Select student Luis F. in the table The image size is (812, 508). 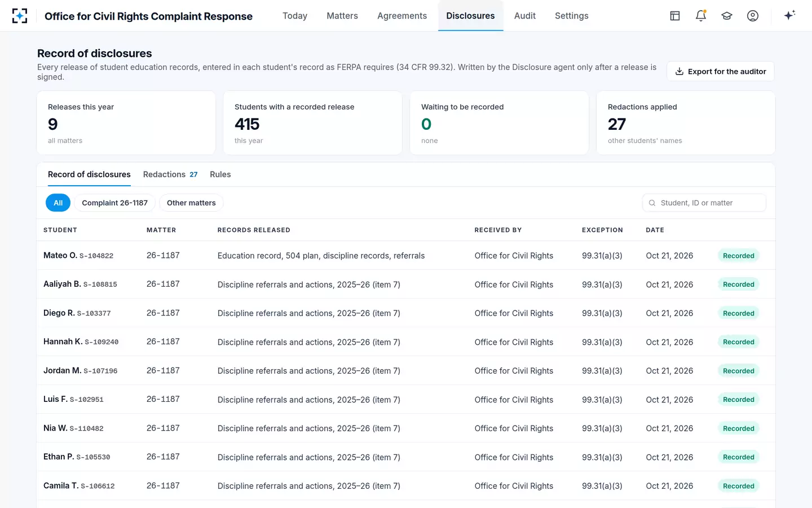pyautogui.click(x=55, y=400)
